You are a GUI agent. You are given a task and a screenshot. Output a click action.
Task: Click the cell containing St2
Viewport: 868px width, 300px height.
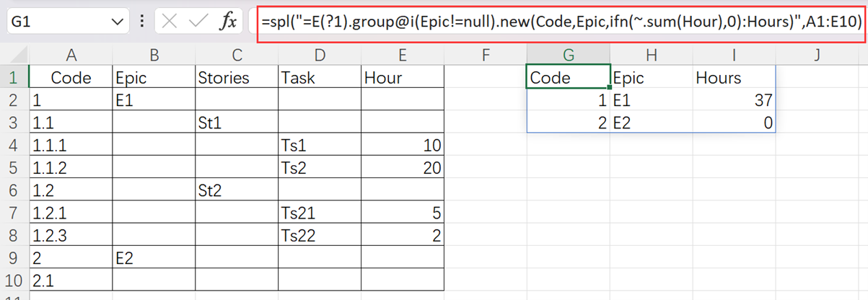point(236,191)
